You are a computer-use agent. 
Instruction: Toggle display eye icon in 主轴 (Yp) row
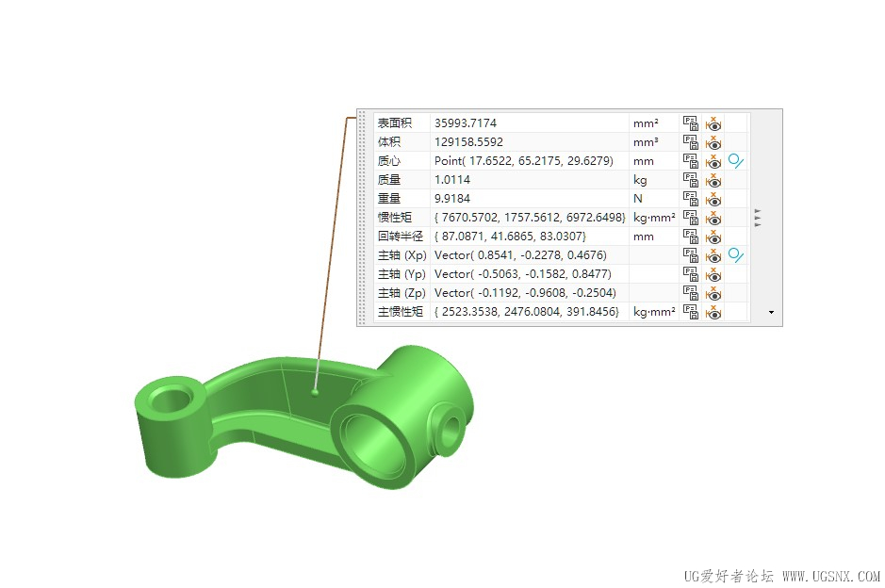pyautogui.click(x=713, y=273)
